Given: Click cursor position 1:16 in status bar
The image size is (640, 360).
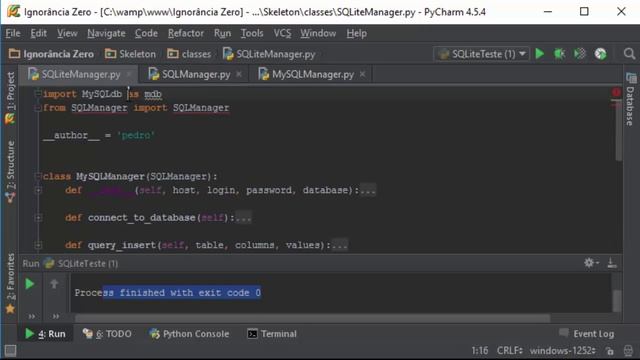Looking at the screenshot, I should click(480, 351).
